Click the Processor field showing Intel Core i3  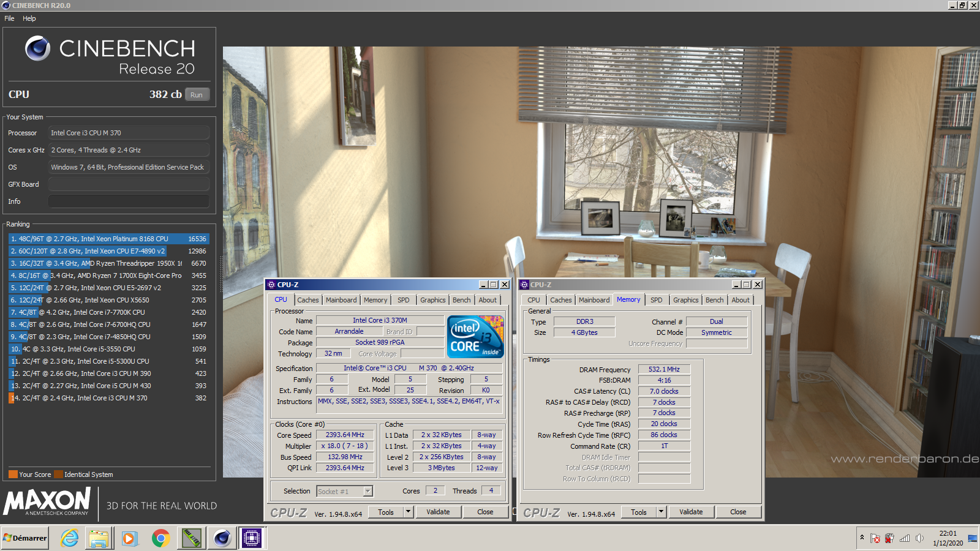[129, 133]
